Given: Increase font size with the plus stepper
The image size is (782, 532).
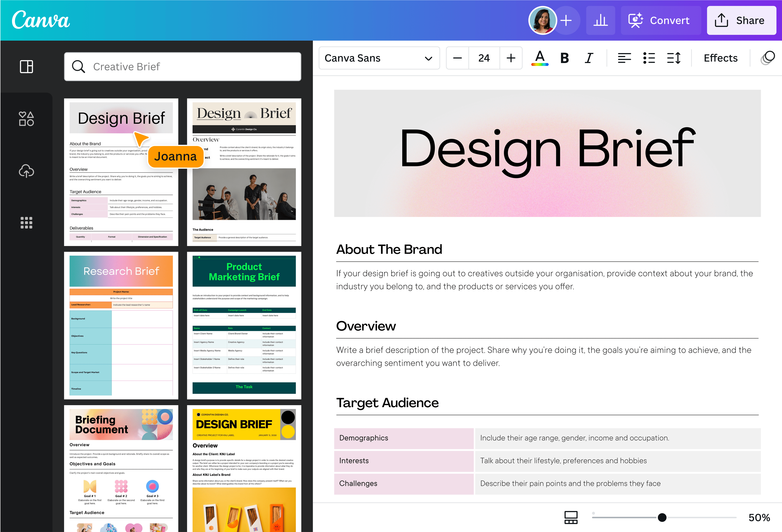Looking at the screenshot, I should click(511, 58).
